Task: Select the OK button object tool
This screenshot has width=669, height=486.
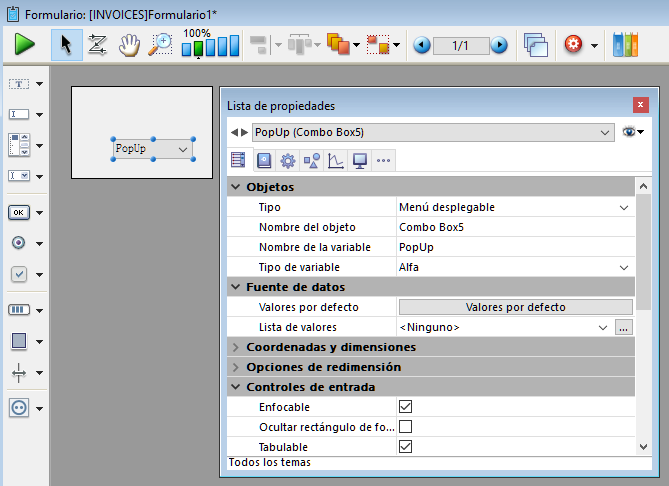Action: [x=19, y=212]
